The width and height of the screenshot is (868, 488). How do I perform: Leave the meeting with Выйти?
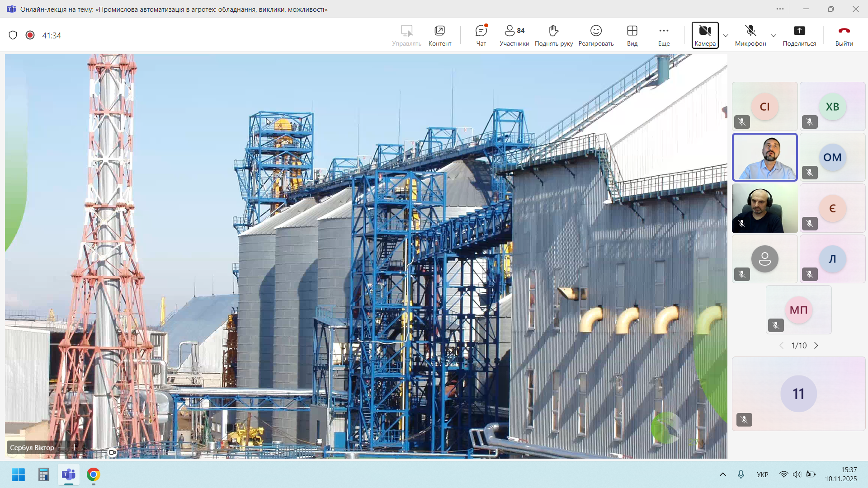point(844,35)
